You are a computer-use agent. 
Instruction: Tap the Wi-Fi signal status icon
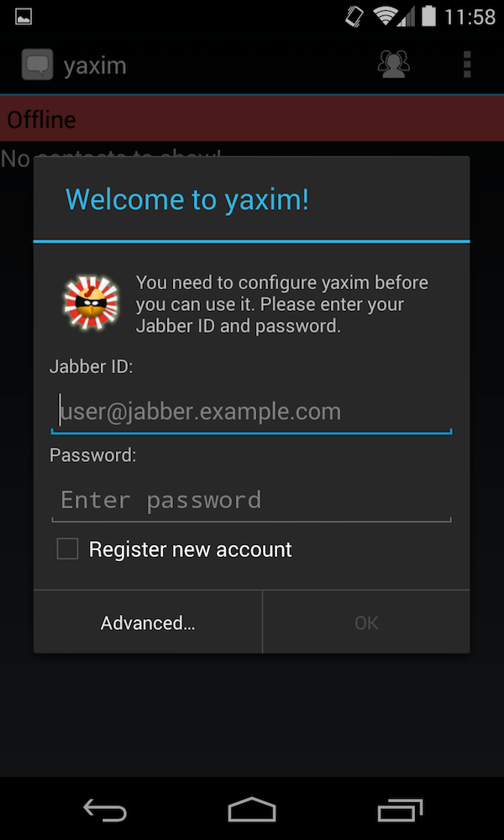click(x=385, y=17)
